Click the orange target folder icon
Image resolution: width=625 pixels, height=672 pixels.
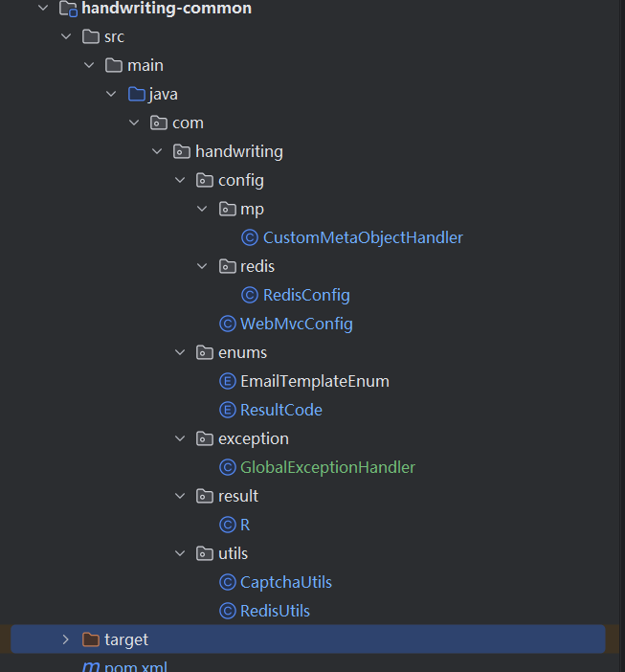[x=91, y=639]
